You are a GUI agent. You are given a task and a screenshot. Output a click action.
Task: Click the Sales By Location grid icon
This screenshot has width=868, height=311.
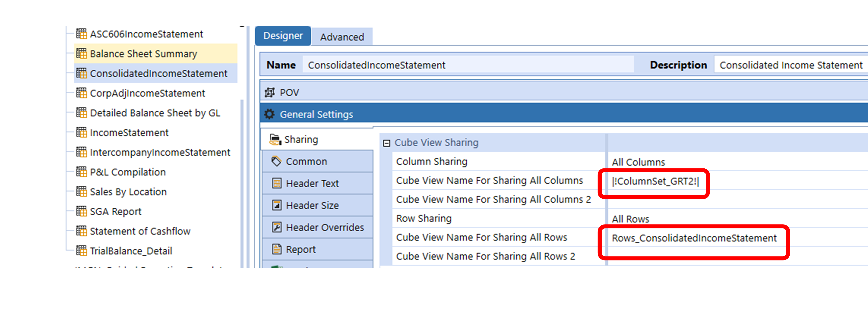(x=81, y=191)
